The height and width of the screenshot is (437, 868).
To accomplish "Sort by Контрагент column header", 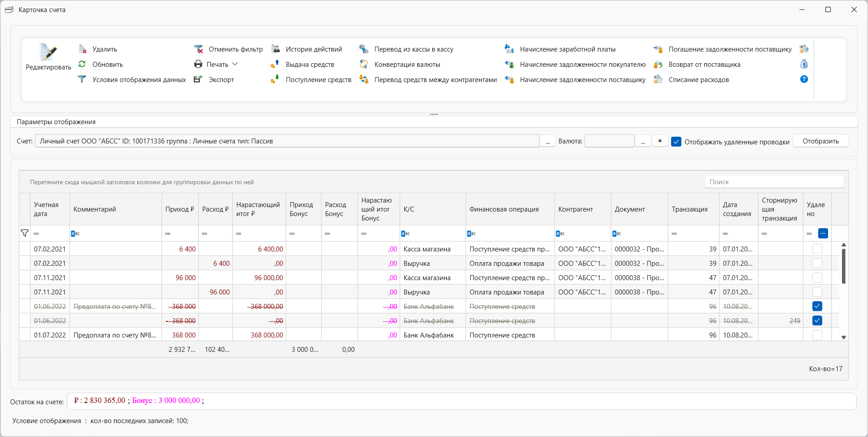I will (583, 209).
